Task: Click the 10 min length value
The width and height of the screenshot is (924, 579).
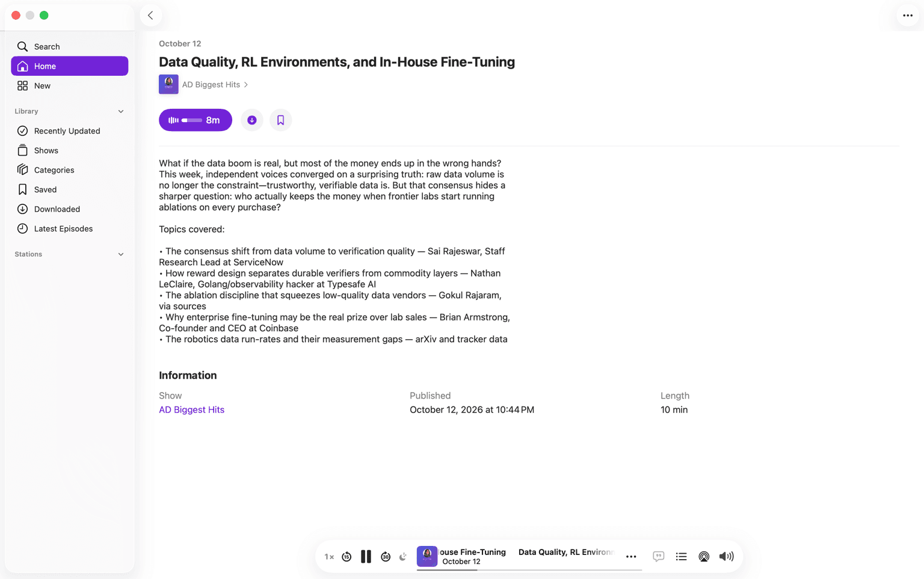Action: (x=674, y=409)
